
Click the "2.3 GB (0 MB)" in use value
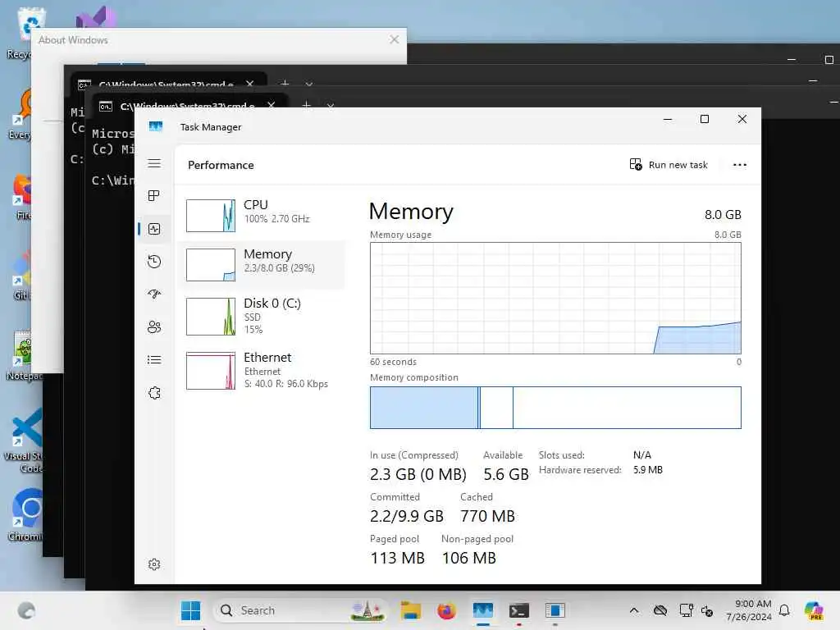(418, 475)
